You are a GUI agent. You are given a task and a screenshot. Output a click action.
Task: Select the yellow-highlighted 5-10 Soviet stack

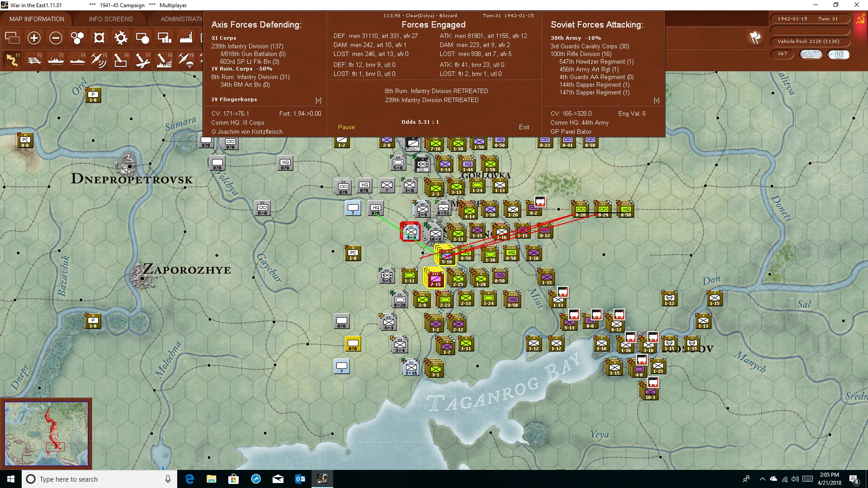[x=445, y=255]
